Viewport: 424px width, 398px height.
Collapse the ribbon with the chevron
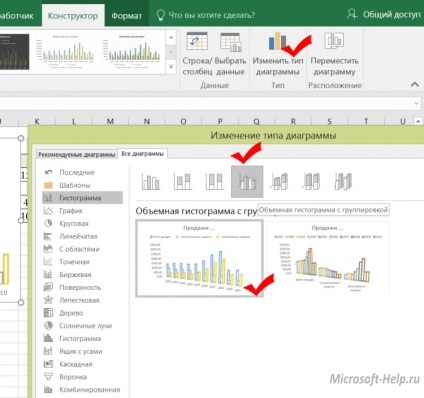tap(415, 84)
